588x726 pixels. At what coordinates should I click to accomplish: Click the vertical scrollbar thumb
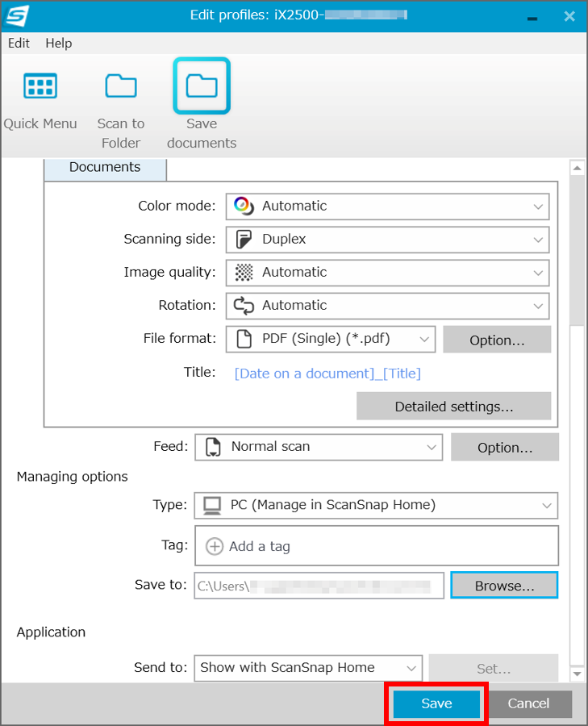point(577,250)
